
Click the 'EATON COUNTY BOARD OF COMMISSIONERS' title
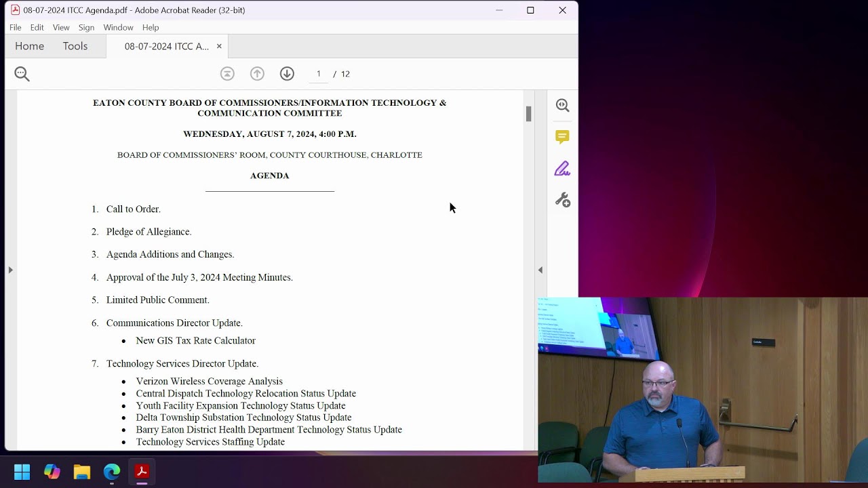click(270, 108)
